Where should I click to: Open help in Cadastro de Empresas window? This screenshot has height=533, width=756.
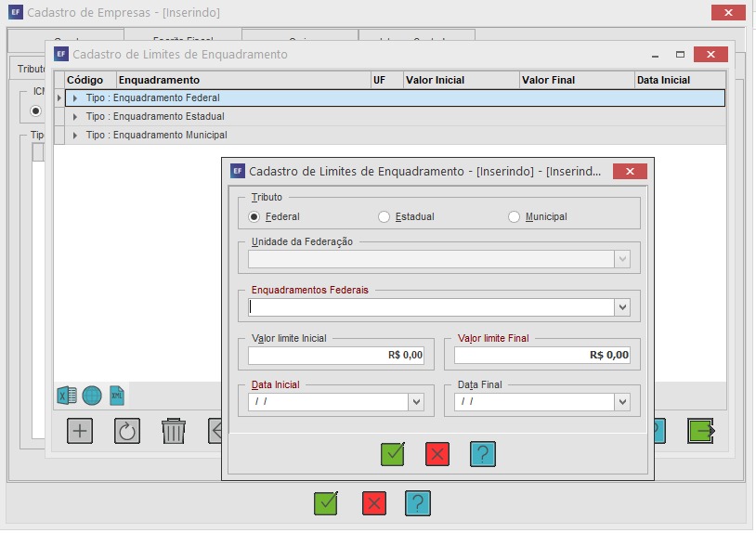pos(418,503)
